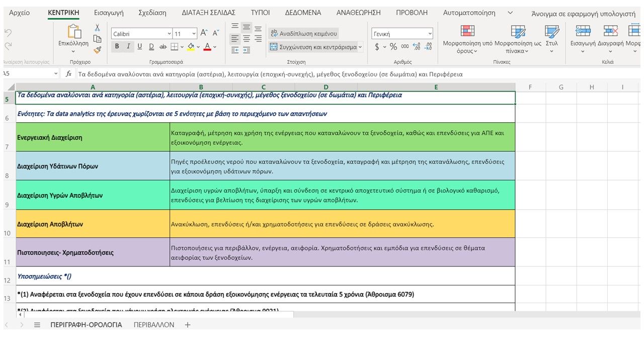The image size is (644, 362).
Task: Switch to ΔΕΔΟΜΕΝΑ data tab
Action: (303, 13)
